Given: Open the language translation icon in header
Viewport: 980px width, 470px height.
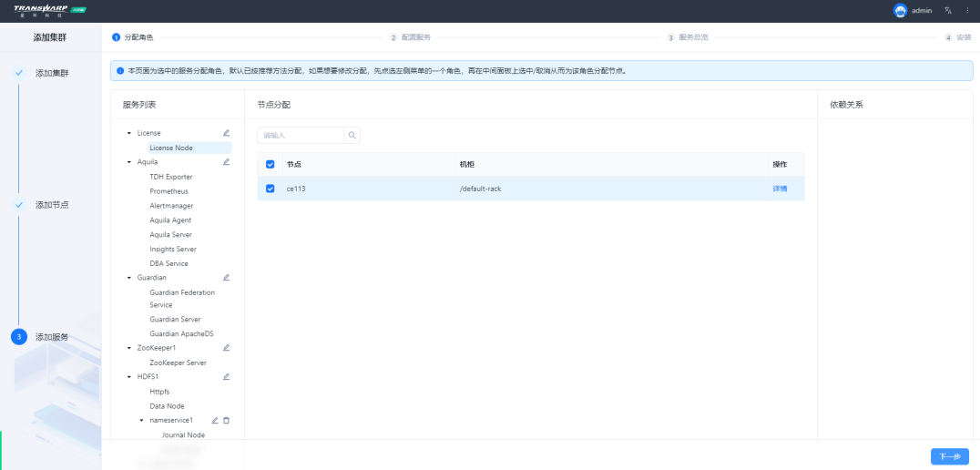Looking at the screenshot, I should (948, 10).
